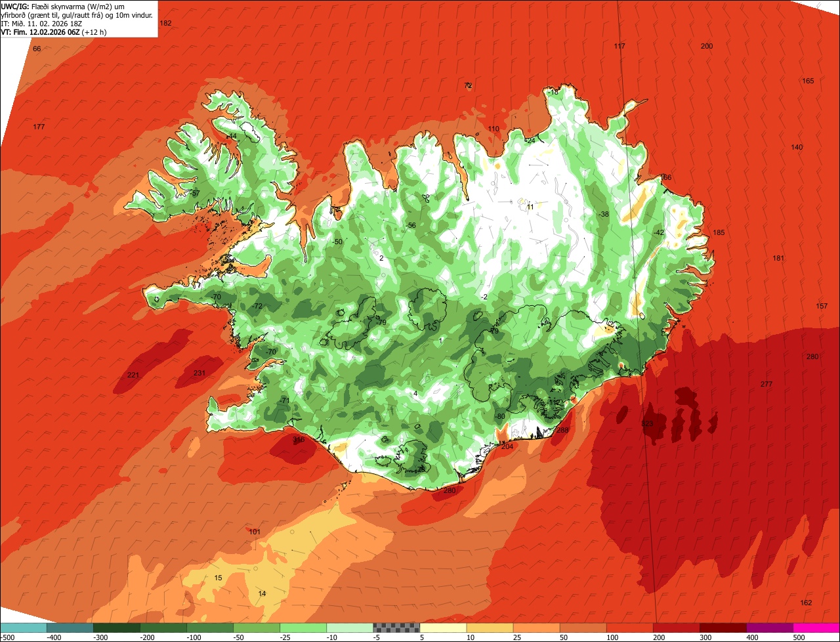Select the map value -72
This screenshot has width=840, height=642.
point(257,306)
